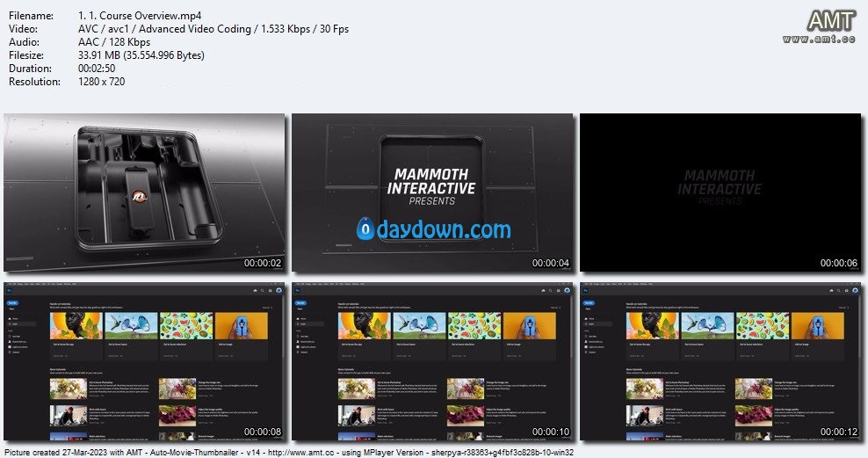Click the orange logo badge in the 00:00:02 frame

pyautogui.click(x=139, y=197)
